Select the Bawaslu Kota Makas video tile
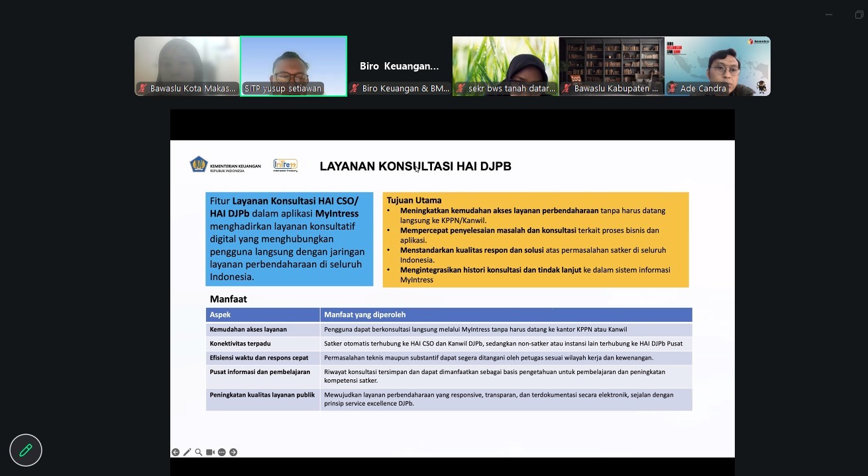The image size is (868, 476). coord(188,66)
